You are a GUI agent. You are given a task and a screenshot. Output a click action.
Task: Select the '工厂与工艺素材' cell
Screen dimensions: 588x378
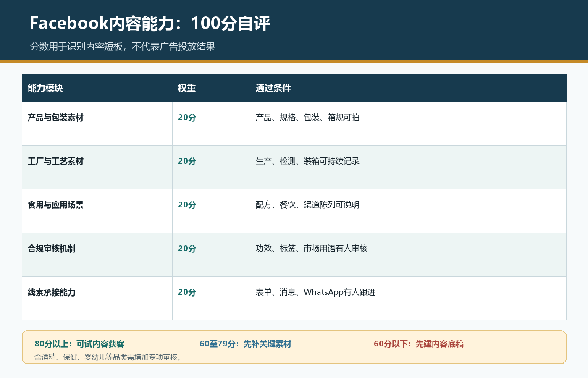pyautogui.click(x=97, y=167)
